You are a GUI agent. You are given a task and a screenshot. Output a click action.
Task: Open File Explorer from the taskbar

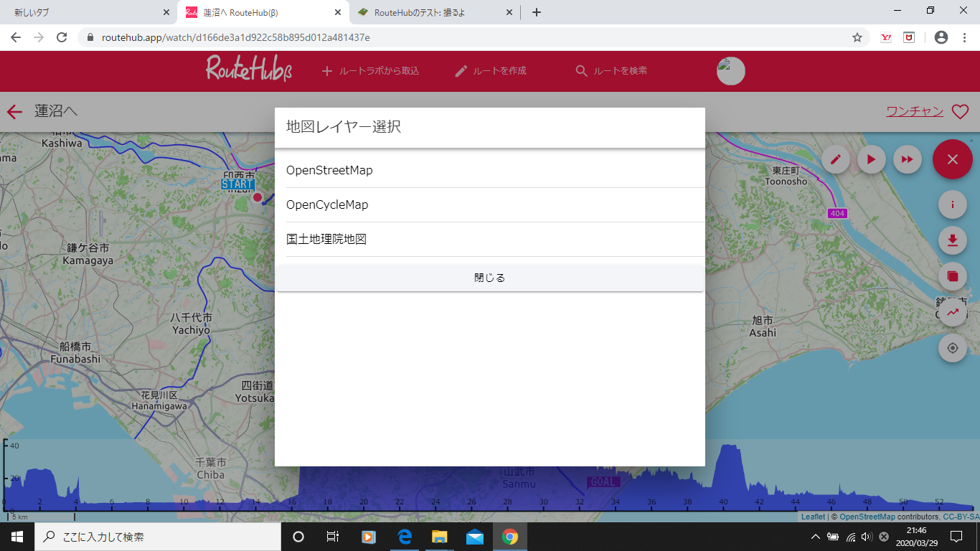439,537
